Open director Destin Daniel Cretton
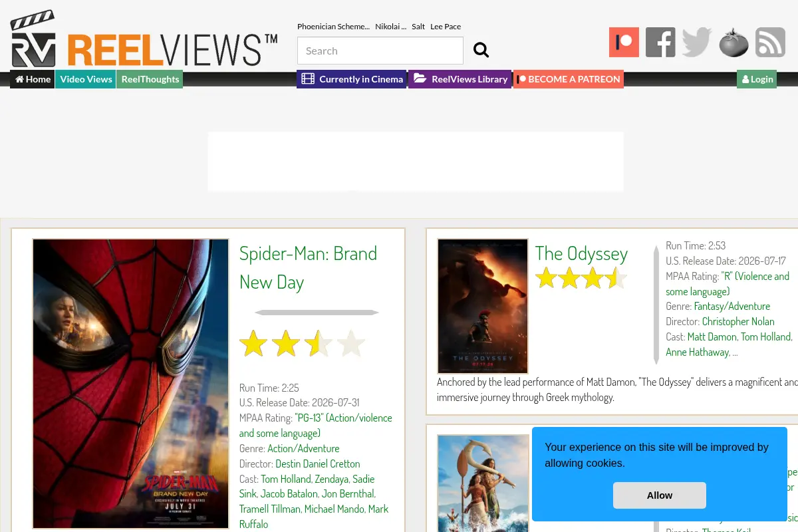This screenshot has height=532, width=798. [x=318, y=464]
